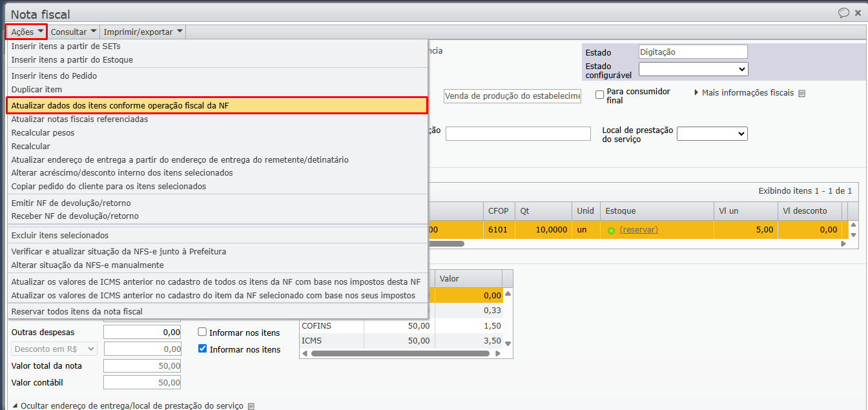
Task: Select Inserir itens a partir do Estoque
Action: [x=218, y=60]
